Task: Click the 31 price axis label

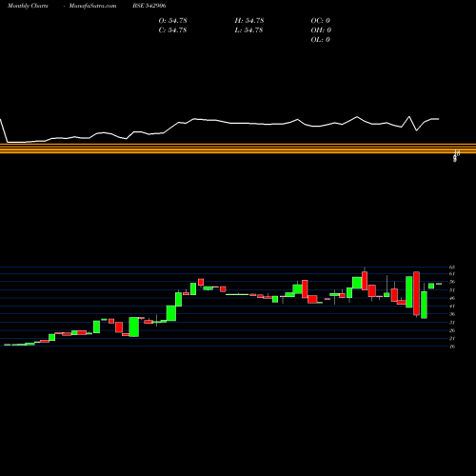Action: click(452, 323)
